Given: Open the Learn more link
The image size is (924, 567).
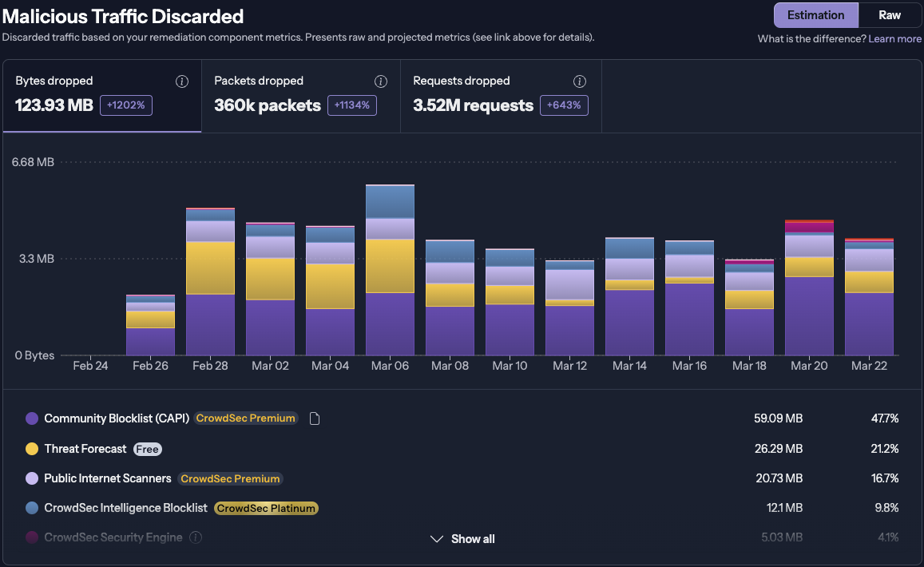Looking at the screenshot, I should tap(894, 38).
